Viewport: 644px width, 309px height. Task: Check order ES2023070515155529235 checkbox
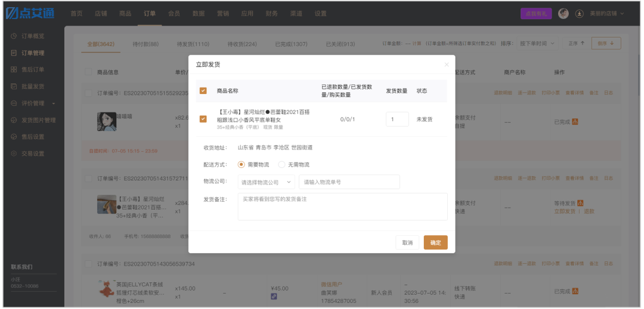pyautogui.click(x=88, y=93)
